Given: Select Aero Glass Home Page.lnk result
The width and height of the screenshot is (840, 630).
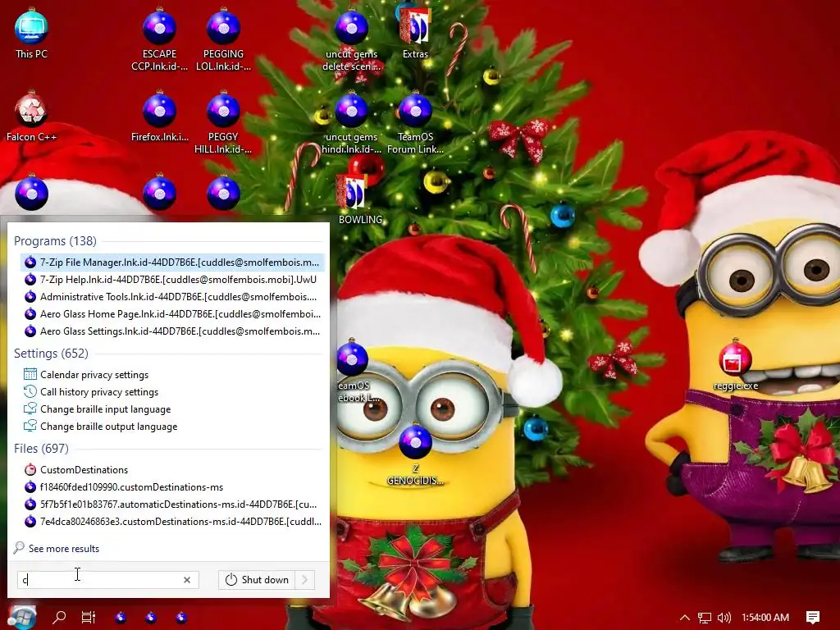Looking at the screenshot, I should pyautogui.click(x=172, y=314).
